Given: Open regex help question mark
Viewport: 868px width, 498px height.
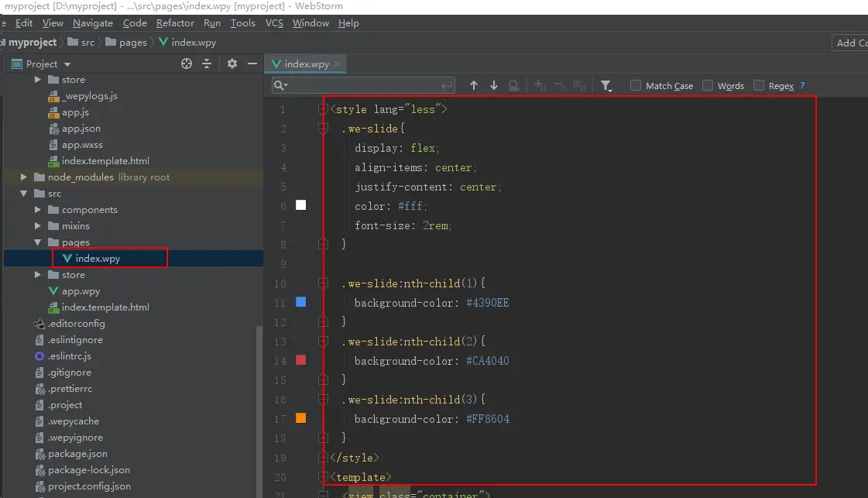Looking at the screenshot, I should (802, 85).
